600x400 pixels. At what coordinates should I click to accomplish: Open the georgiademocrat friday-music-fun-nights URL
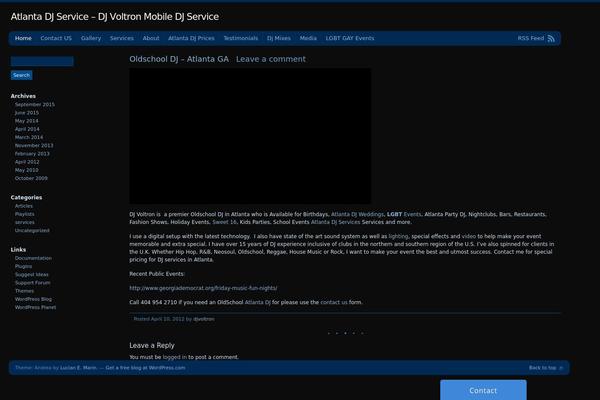[x=203, y=288]
